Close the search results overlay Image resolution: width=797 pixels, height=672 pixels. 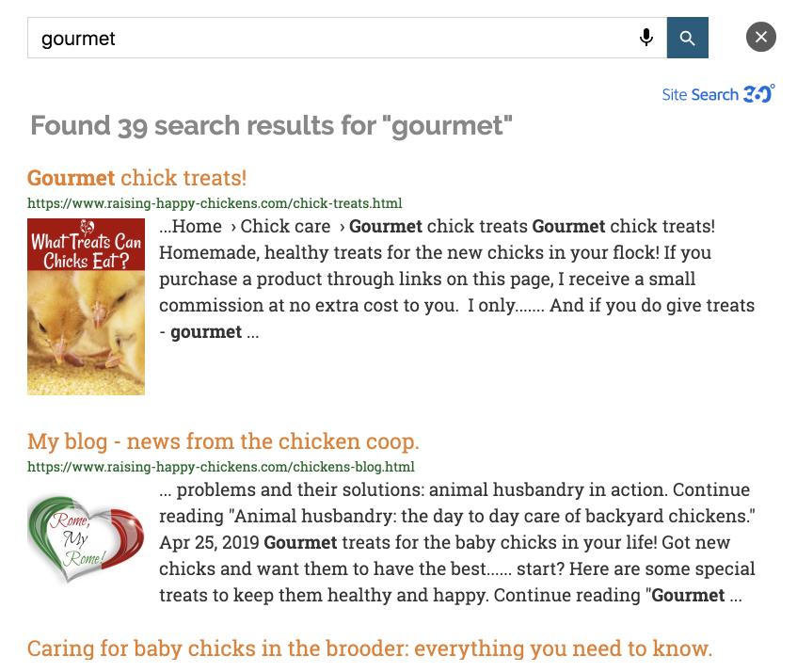pyautogui.click(x=761, y=37)
